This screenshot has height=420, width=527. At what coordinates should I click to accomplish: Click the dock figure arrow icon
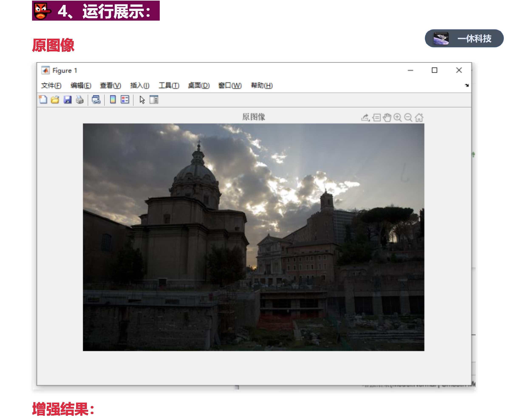click(x=467, y=85)
